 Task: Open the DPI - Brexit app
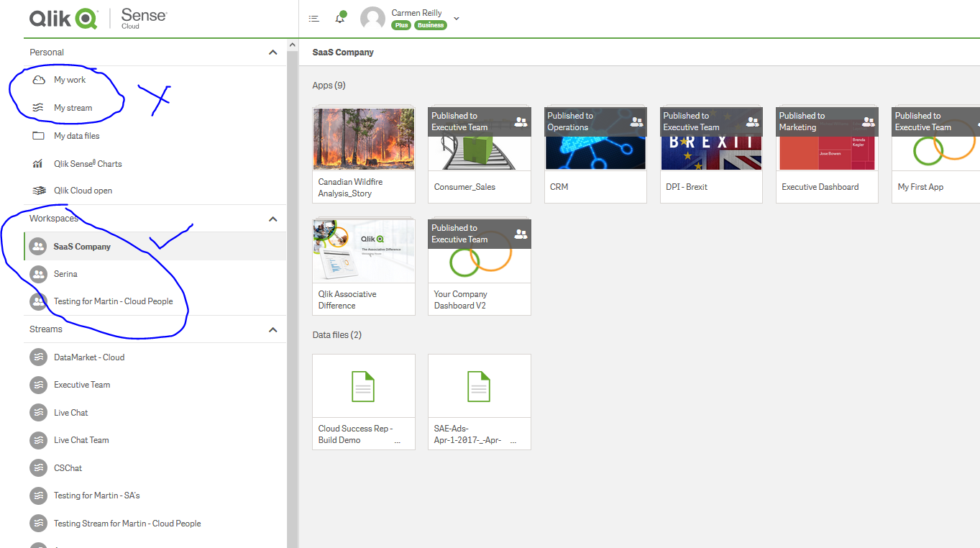[x=712, y=155]
